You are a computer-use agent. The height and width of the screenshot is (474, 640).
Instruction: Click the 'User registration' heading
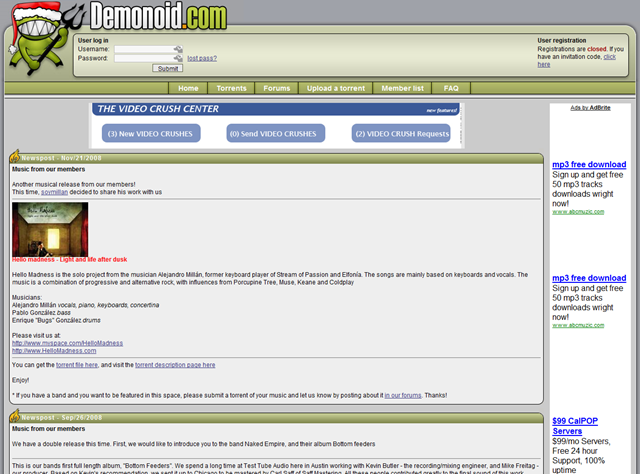click(562, 40)
